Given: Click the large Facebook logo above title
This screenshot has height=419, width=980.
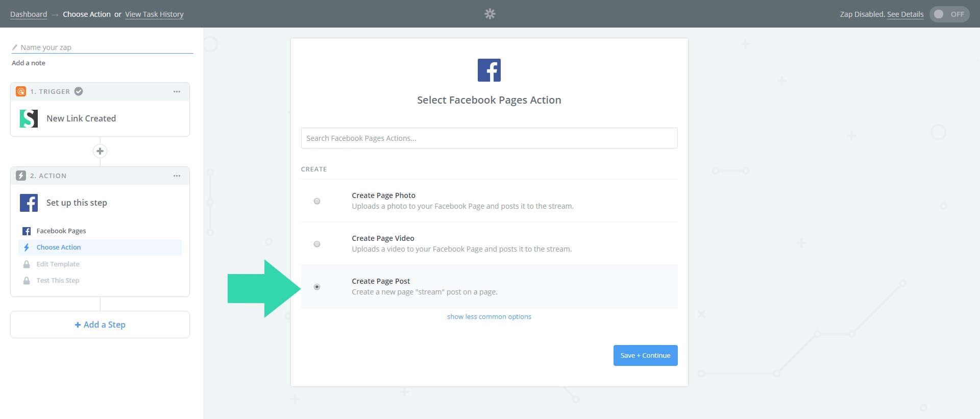Looking at the screenshot, I should (489, 70).
